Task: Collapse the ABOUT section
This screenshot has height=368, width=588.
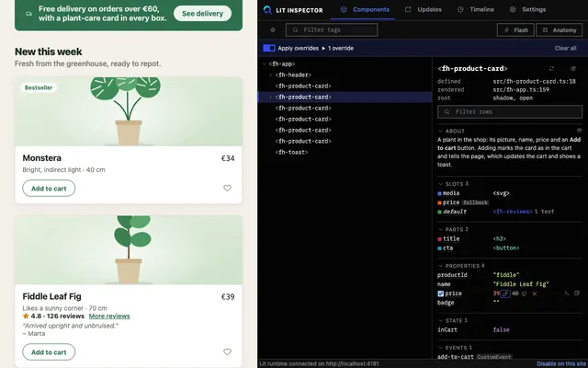Action: point(441,131)
